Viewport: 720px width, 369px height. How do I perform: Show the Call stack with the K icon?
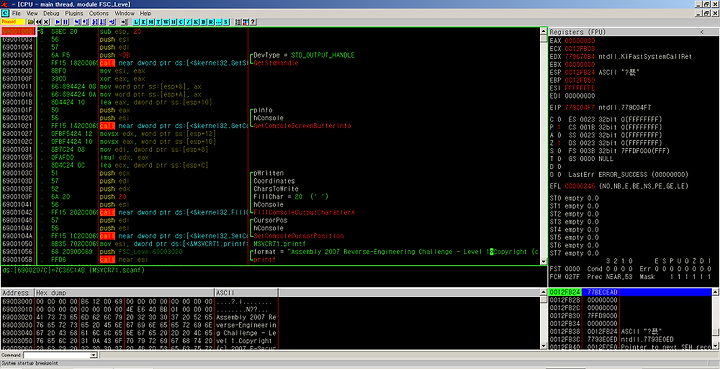tap(196, 22)
